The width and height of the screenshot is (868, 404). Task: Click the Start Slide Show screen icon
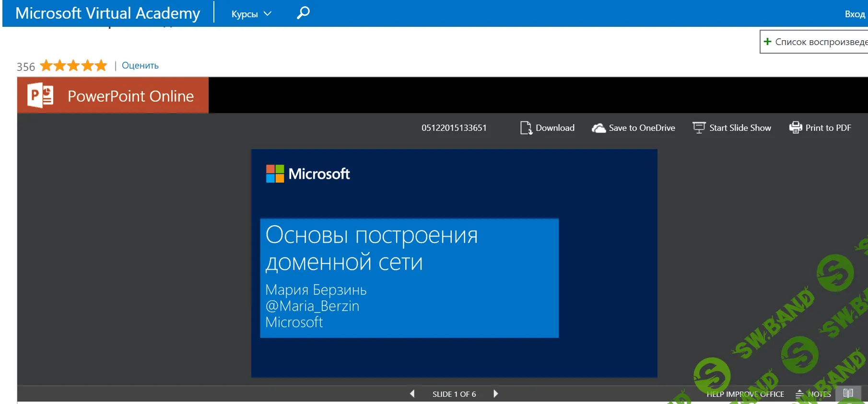(699, 128)
